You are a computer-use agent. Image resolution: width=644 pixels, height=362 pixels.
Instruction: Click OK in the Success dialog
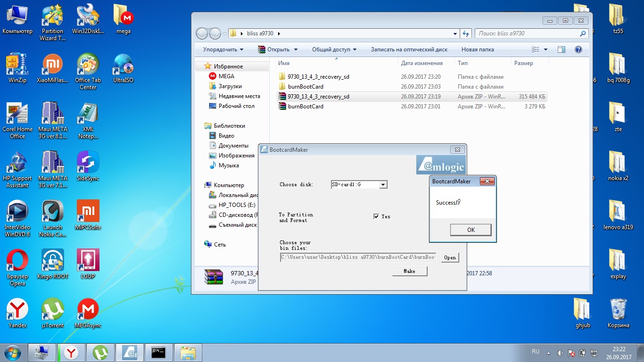471,230
